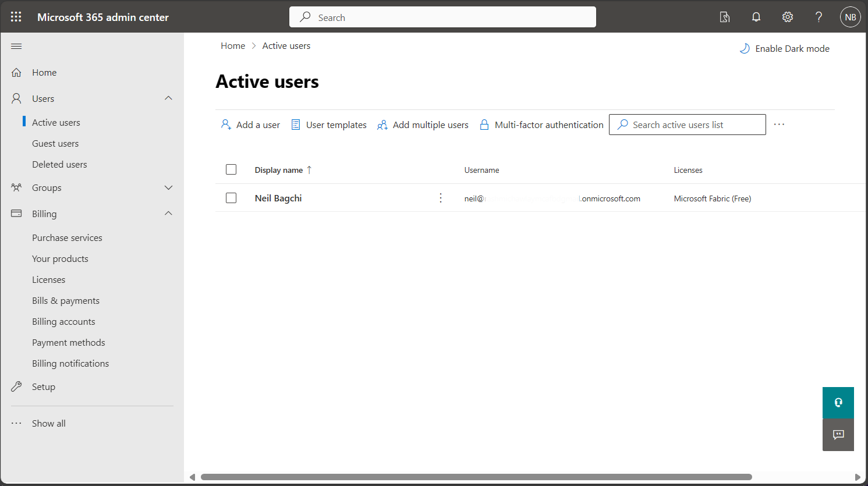The width and height of the screenshot is (868, 486).
Task: Open Guest users in sidebar
Action: [55, 143]
